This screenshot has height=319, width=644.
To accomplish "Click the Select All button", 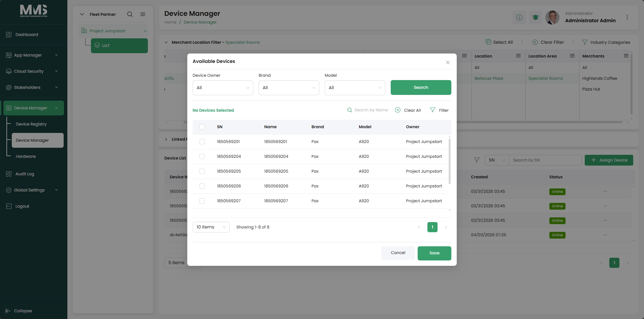I will pyautogui.click(x=499, y=42).
